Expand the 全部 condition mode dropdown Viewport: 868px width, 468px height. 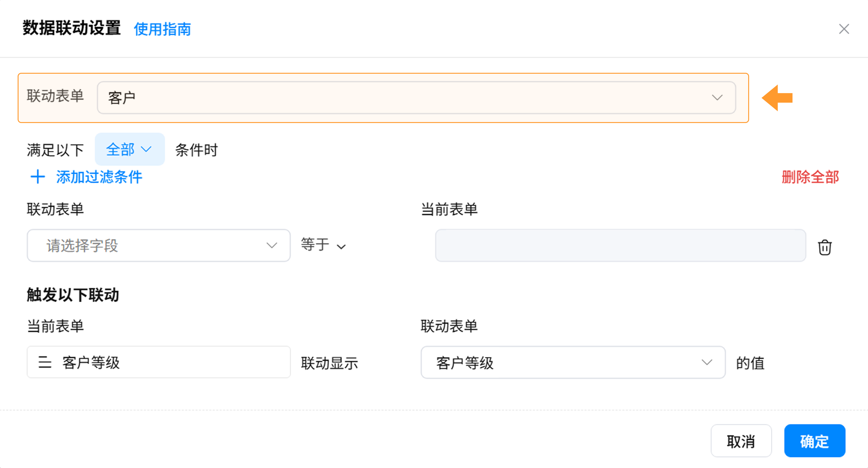129,149
